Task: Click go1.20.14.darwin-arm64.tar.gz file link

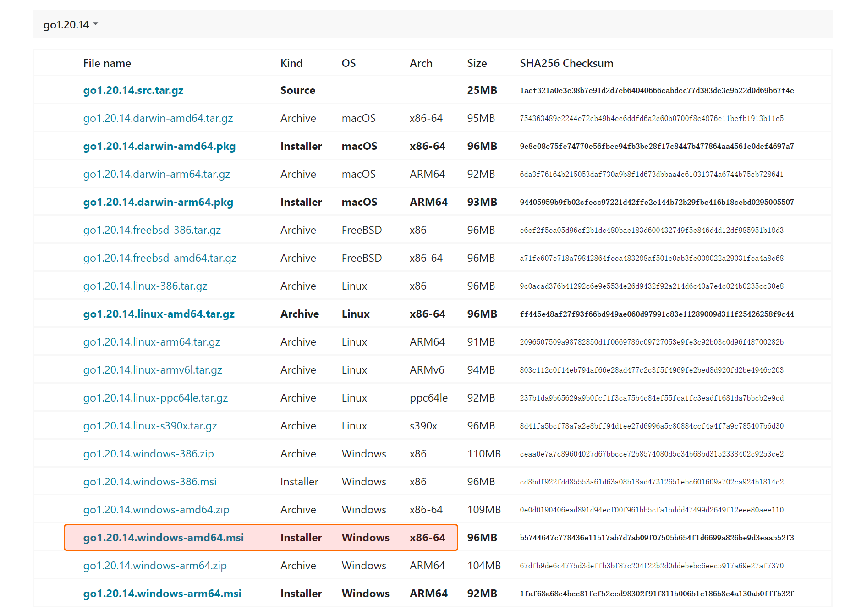Action: coord(156,174)
